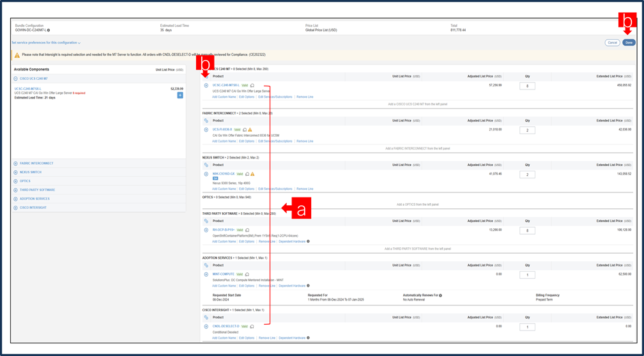Open UCSC-C240-M7SX-L link in Available Components

coord(28,89)
